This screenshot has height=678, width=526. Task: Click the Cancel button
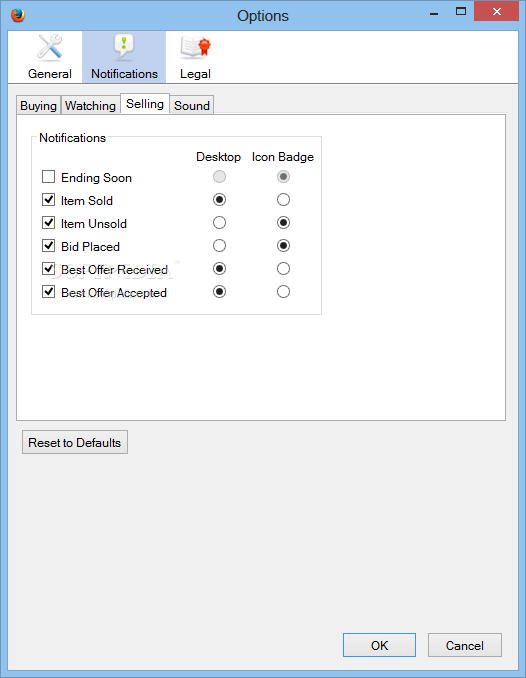[465, 645]
